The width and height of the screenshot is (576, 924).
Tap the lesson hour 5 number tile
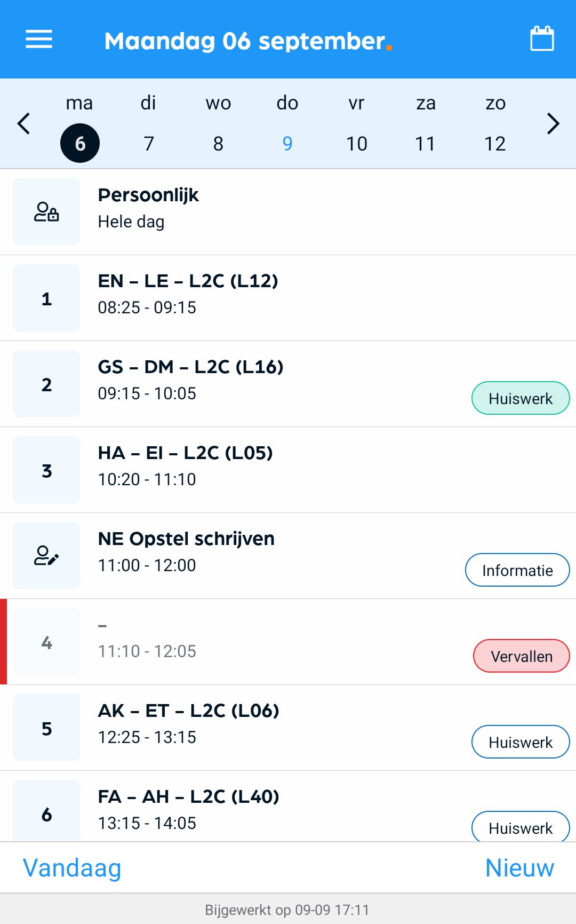(x=46, y=728)
